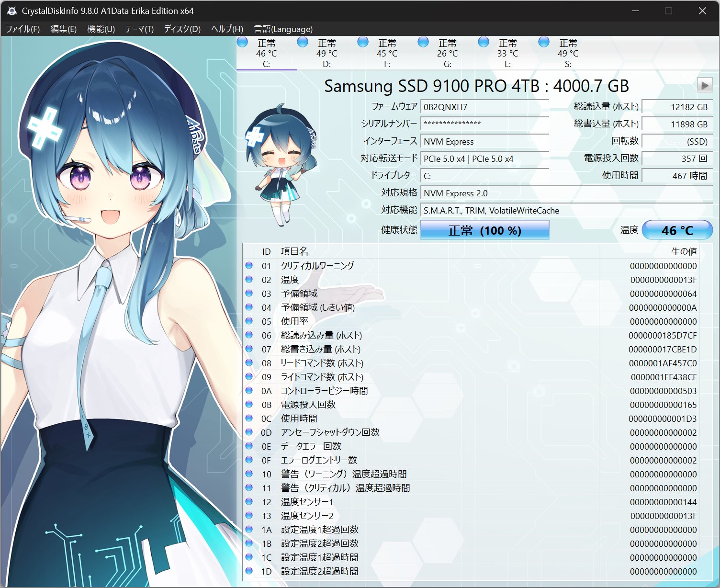Click status orb for 0B 電源投入回数
This screenshot has width=720, height=588.
pos(249,404)
